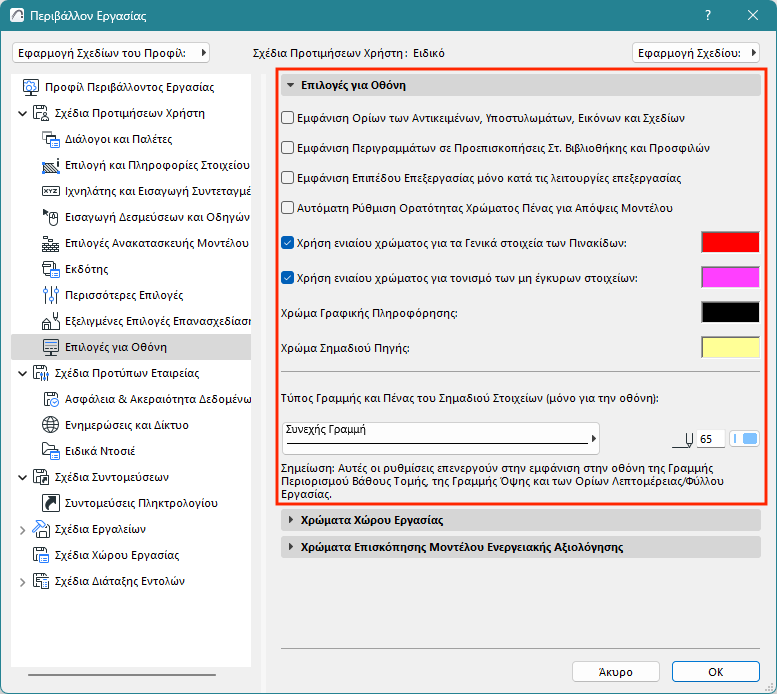Click the Επιλογές Ανακατασκευής Μοντέλου icon
This screenshot has height=694, width=777.
51,243
